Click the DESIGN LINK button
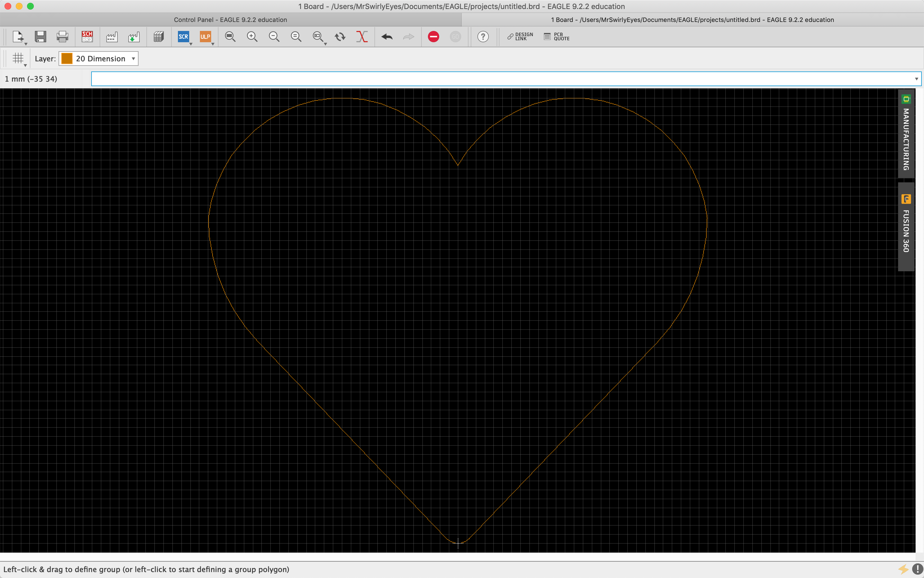 [x=520, y=37]
